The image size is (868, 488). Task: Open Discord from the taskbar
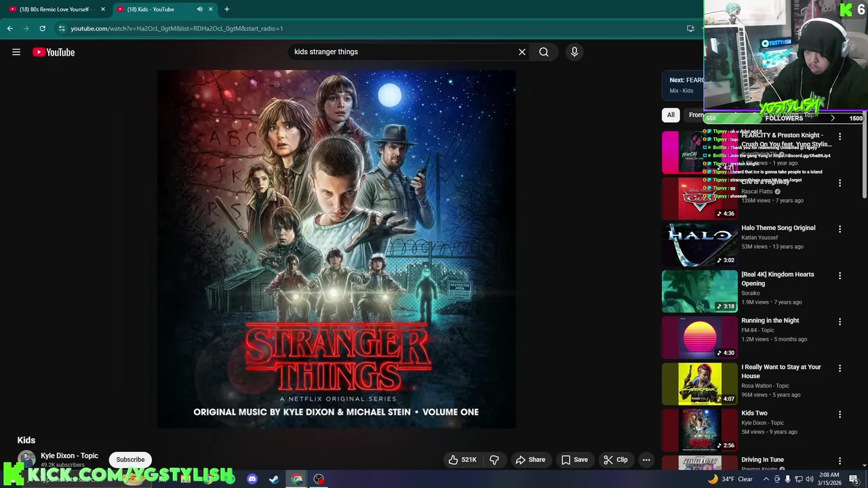[x=252, y=479]
